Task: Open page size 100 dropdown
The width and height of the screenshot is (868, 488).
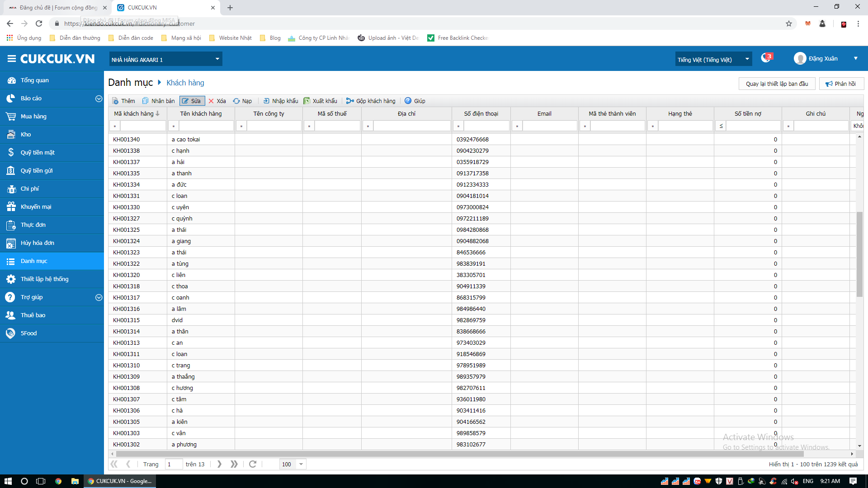Action: (301, 464)
